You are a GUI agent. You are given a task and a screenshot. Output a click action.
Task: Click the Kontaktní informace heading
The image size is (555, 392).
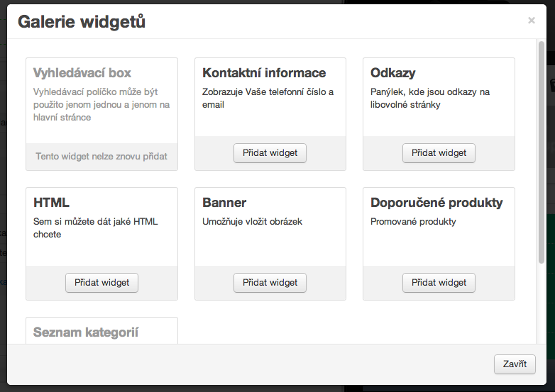pos(264,73)
